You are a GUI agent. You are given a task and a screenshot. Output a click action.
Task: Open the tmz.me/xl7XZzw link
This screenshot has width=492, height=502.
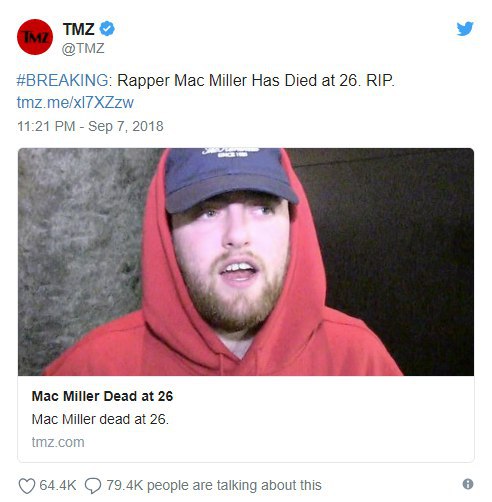[75, 102]
